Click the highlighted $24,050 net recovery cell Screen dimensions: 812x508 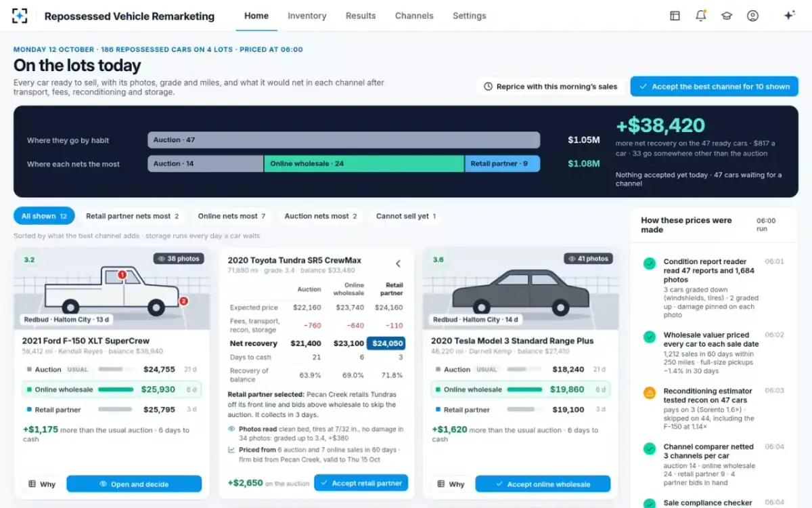[x=386, y=343]
